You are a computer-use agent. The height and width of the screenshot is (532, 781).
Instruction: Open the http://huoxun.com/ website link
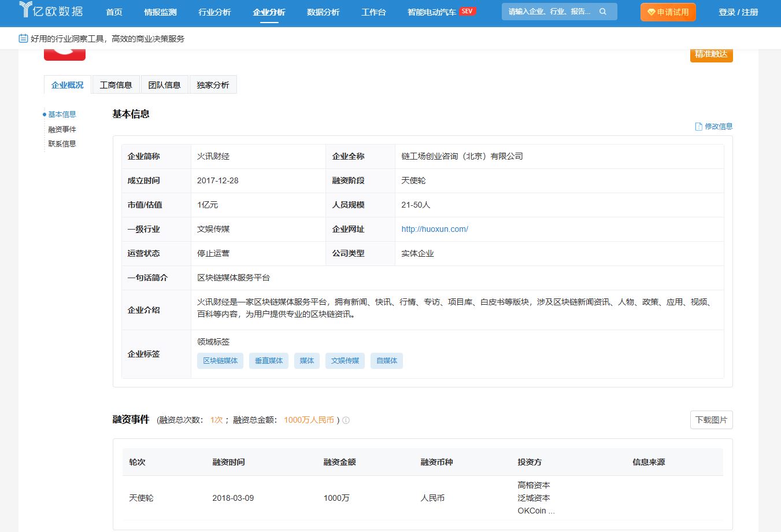[x=435, y=229]
